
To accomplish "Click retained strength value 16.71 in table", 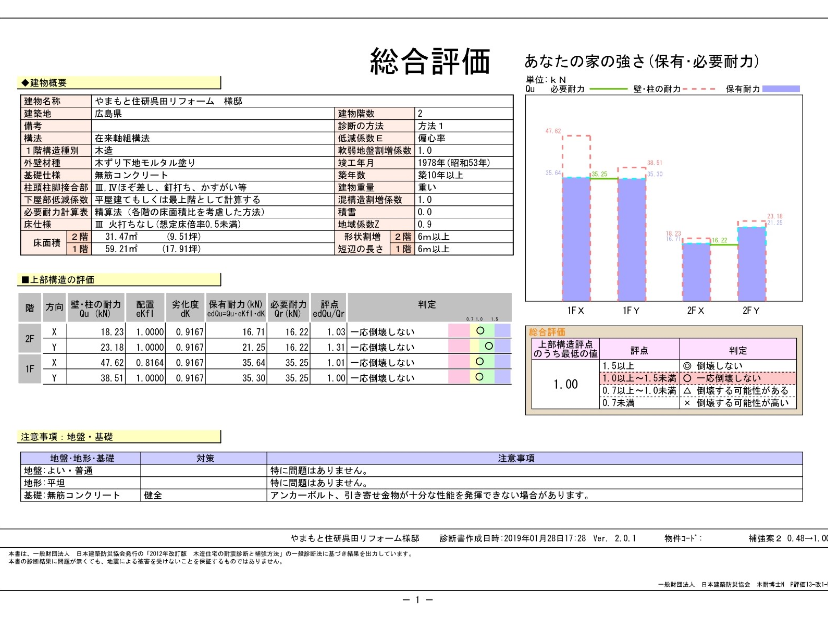I will point(253,332).
